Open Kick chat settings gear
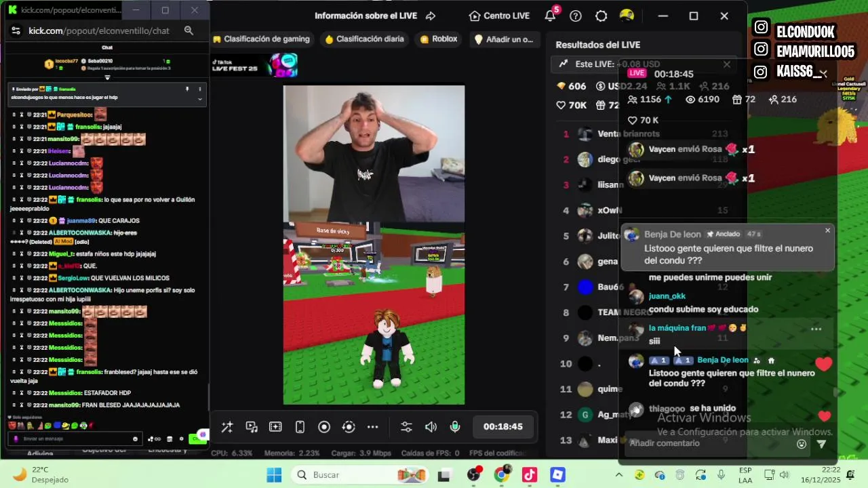 pos(181,439)
